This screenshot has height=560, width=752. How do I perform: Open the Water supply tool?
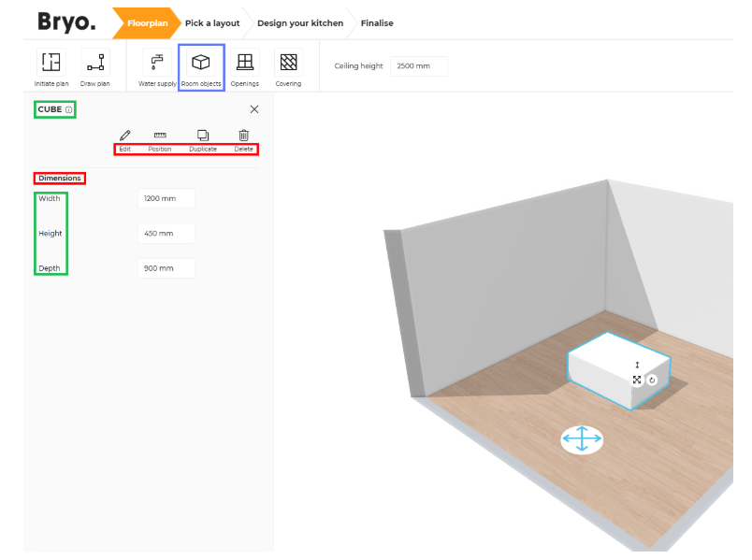coord(156,63)
